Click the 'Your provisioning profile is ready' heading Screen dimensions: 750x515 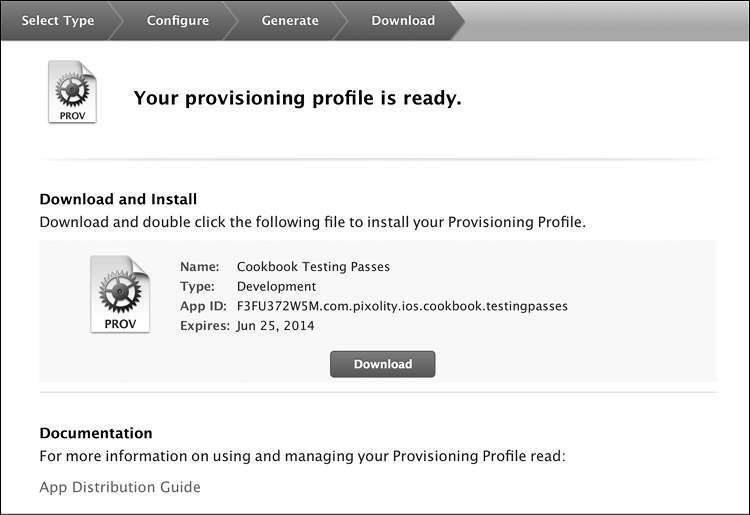point(297,98)
